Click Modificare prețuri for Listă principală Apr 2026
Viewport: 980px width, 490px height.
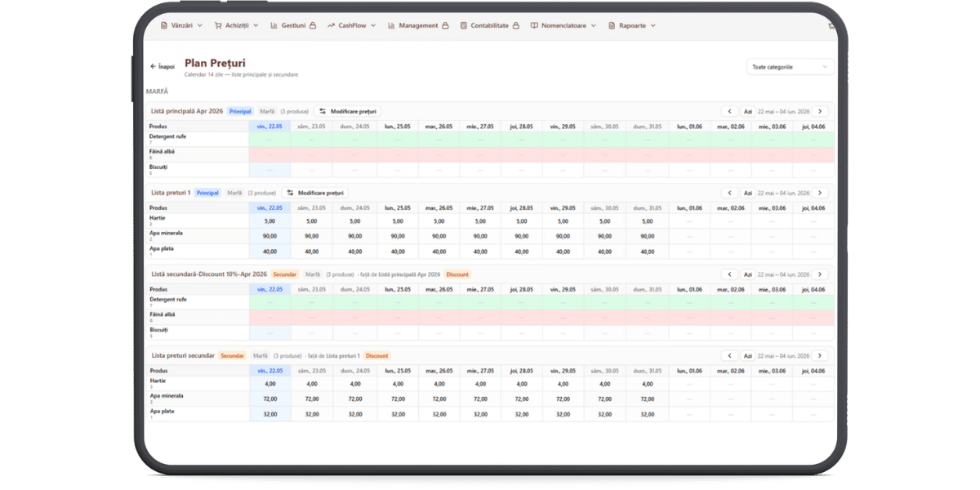(348, 111)
